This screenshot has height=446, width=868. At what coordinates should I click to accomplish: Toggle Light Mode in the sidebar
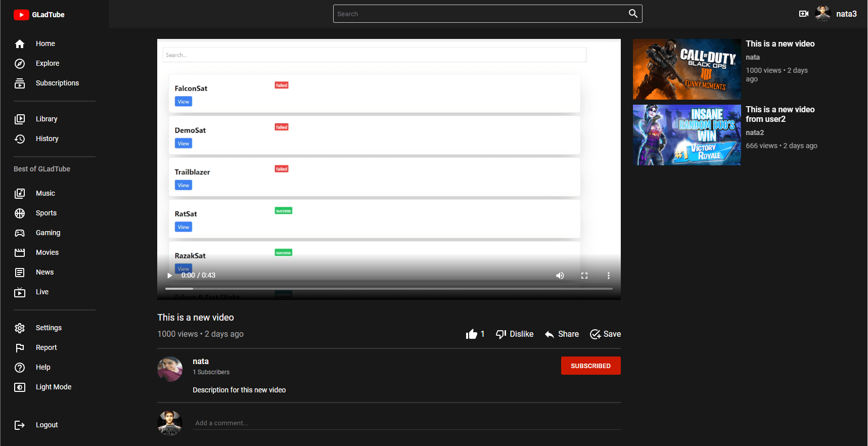(x=53, y=387)
